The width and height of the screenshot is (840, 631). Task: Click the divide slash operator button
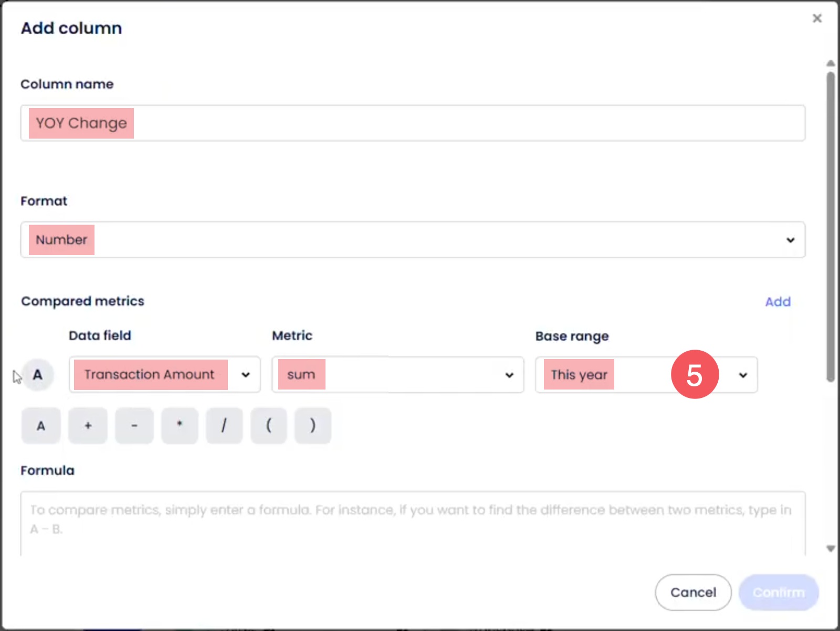[224, 426]
